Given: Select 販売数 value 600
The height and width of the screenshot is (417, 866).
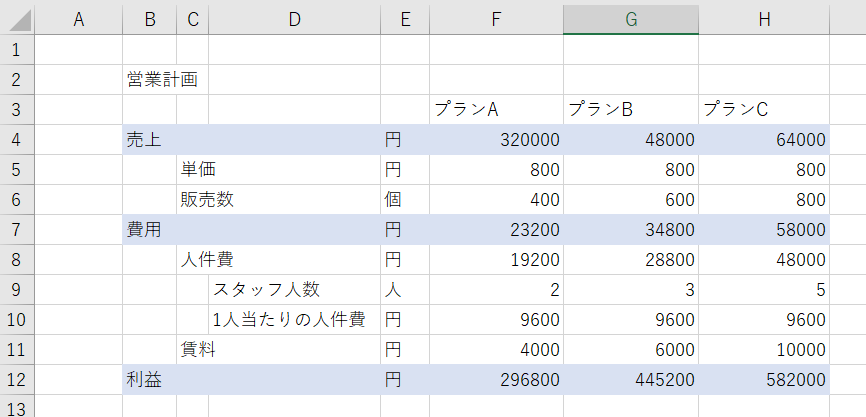Looking at the screenshot, I should click(631, 199).
